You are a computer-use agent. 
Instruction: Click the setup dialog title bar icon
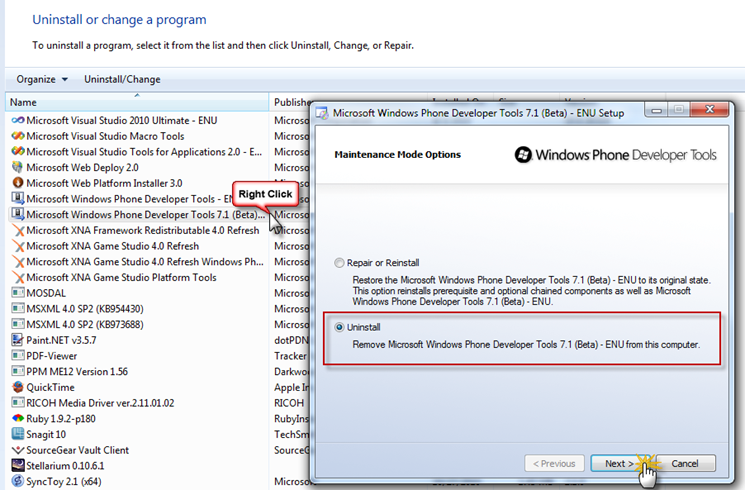(x=322, y=113)
